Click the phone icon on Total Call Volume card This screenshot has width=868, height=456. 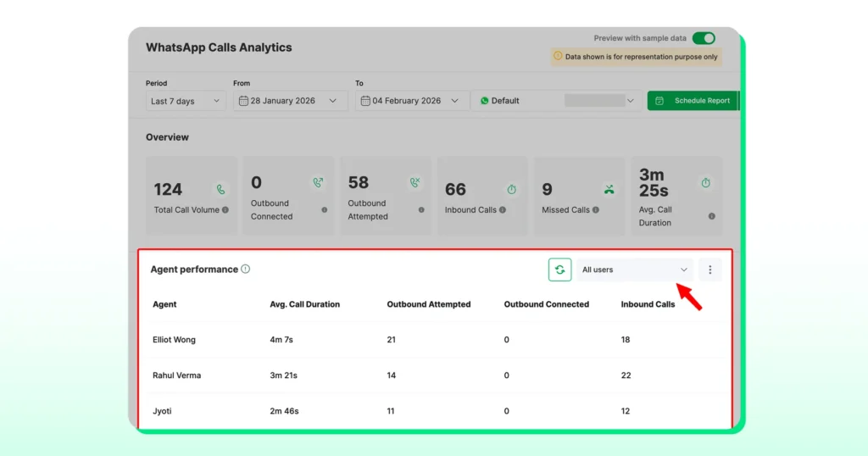tap(220, 189)
